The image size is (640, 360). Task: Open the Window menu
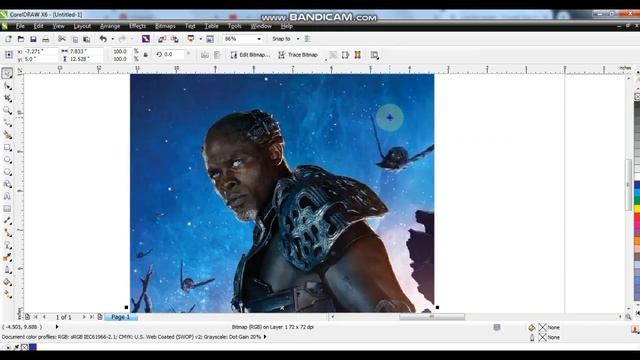[261, 26]
